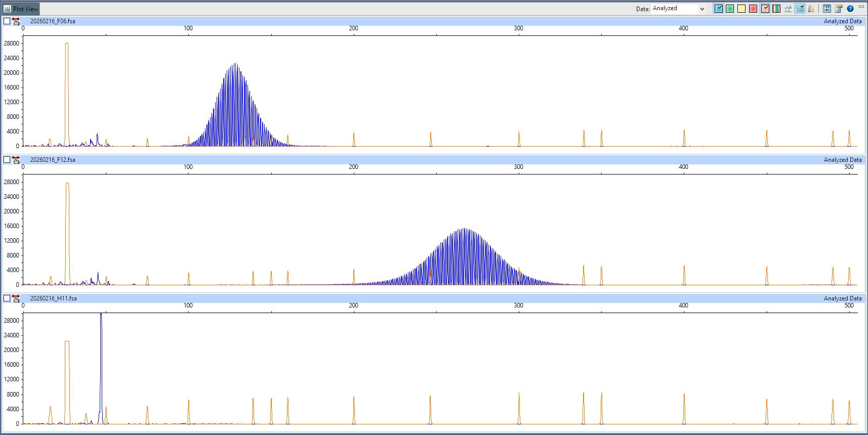The height and width of the screenshot is (435, 868).
Task: Open the plot settings notepad icon
Action: click(x=839, y=9)
